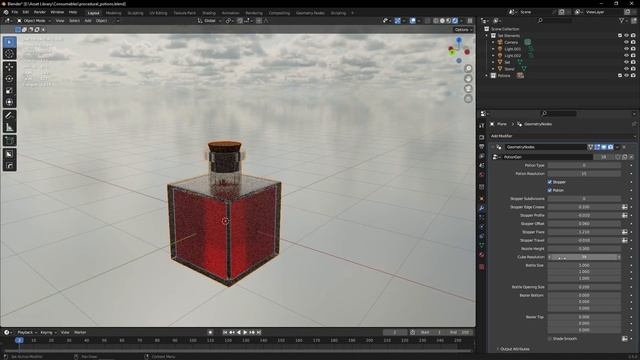Click the zoom view button in viewport
Screen dimensions: 640x360
(468, 68)
